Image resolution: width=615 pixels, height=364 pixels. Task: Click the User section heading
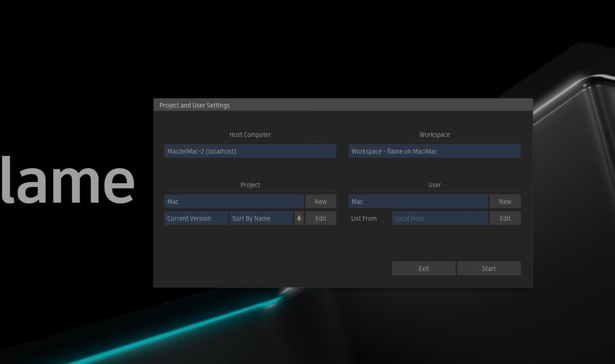[434, 183]
